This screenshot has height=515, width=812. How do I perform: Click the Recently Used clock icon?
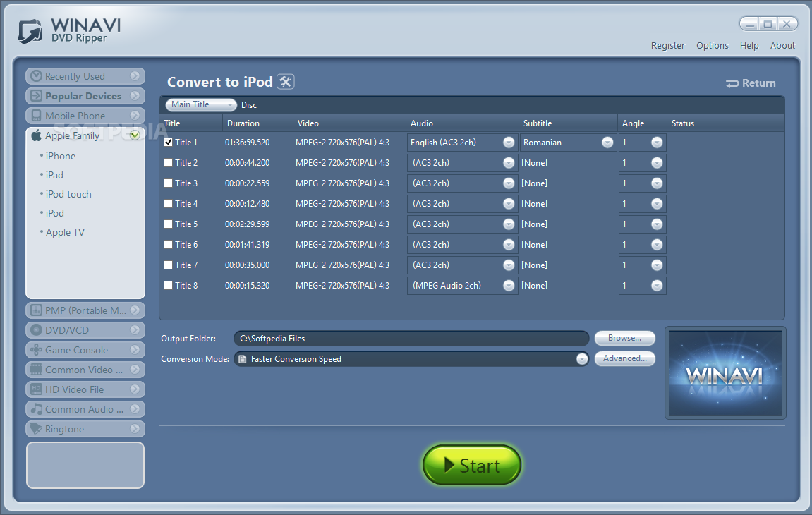pos(36,76)
